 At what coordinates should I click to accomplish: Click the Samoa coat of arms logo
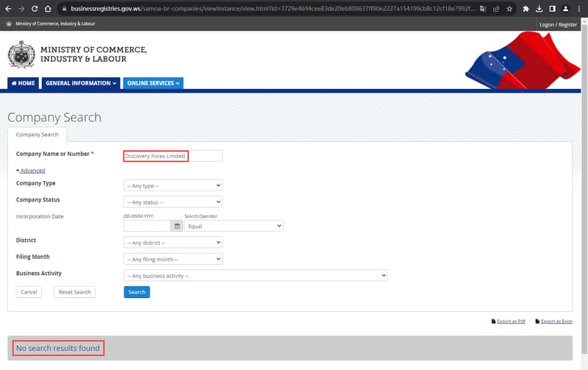click(21, 54)
